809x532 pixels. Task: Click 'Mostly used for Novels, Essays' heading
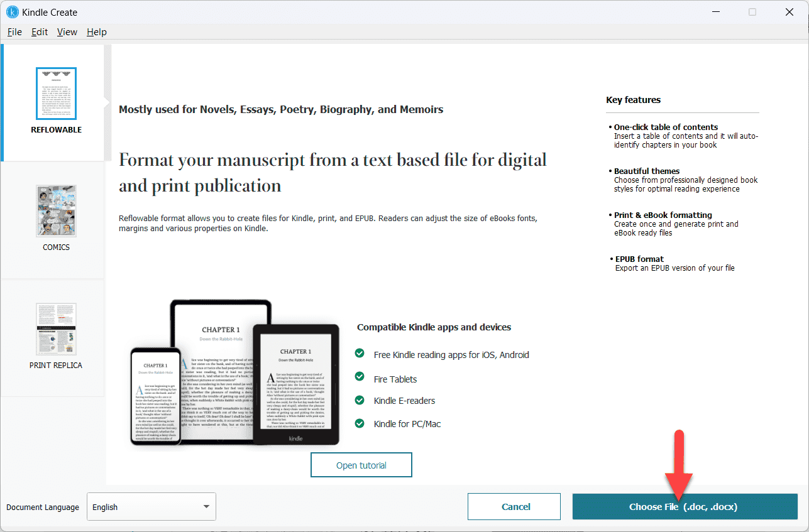tap(281, 109)
